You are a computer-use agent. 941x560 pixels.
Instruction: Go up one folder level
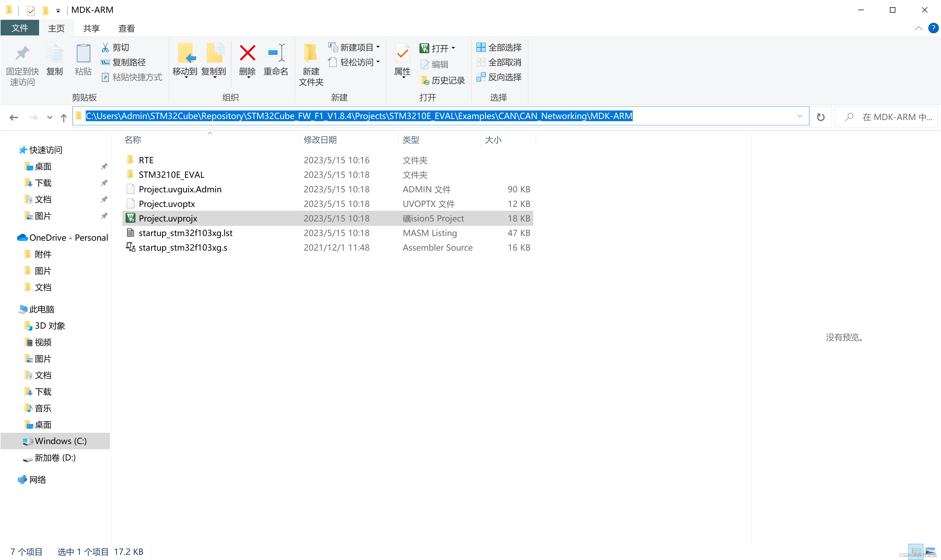(64, 117)
